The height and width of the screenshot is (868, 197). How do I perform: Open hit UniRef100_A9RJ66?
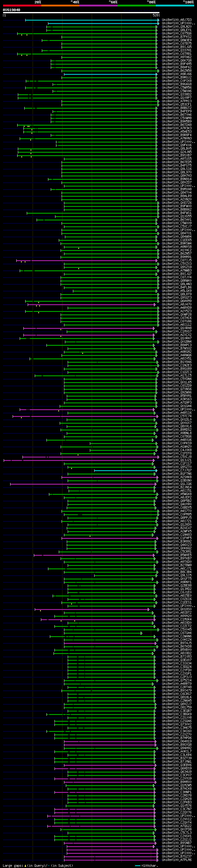click(x=177, y=74)
